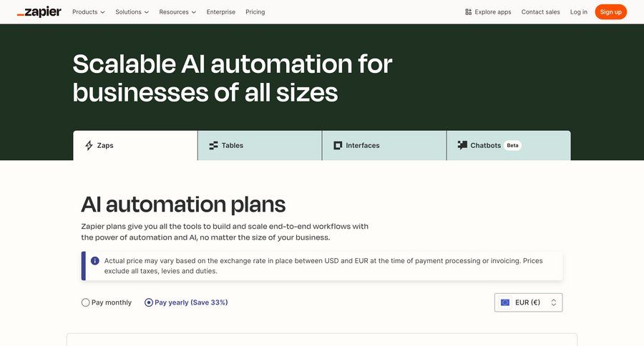The height and width of the screenshot is (346, 644).
Task: Click the Explore apps grid icon
Action: 468,12
